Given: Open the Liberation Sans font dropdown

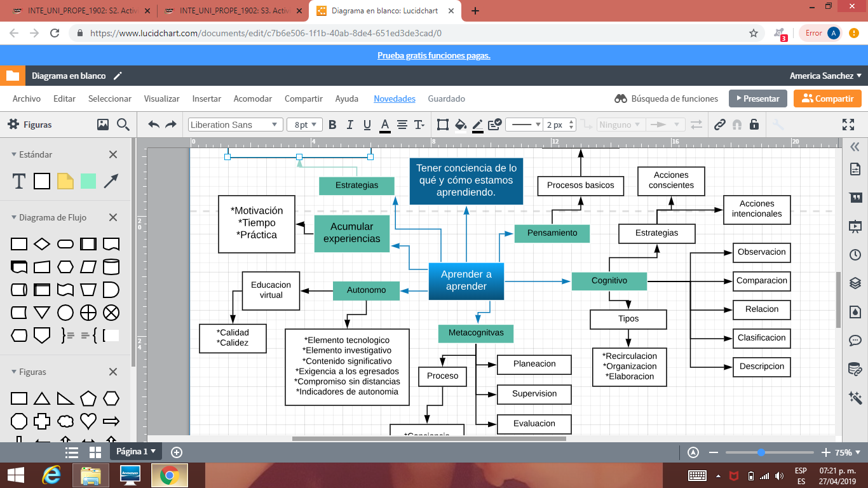Looking at the screenshot, I should (x=235, y=125).
